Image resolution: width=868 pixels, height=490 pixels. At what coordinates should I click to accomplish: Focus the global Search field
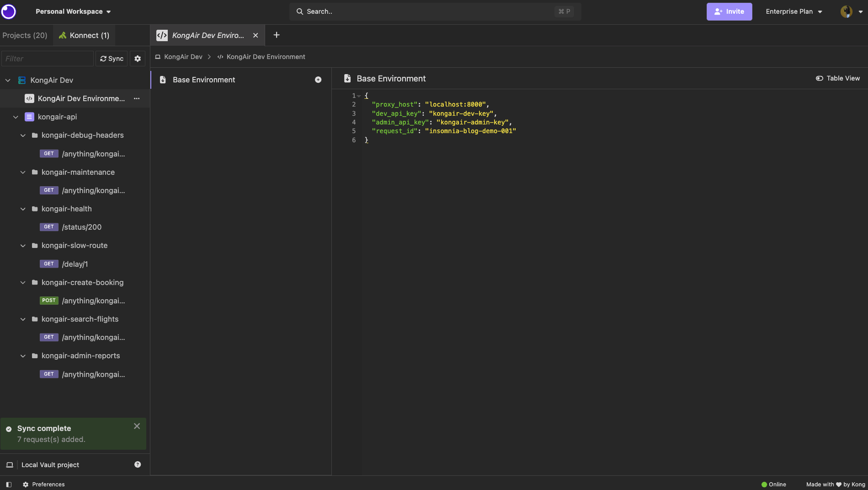coord(435,11)
